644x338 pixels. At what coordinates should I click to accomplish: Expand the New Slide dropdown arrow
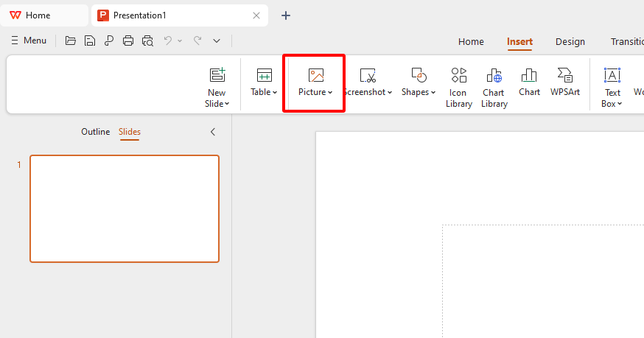(227, 104)
